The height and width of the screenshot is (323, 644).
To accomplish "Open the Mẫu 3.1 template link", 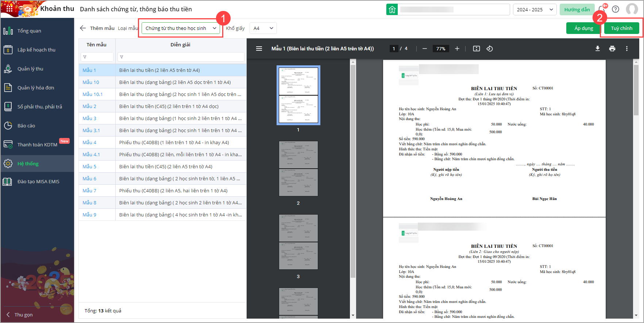I will click(91, 130).
